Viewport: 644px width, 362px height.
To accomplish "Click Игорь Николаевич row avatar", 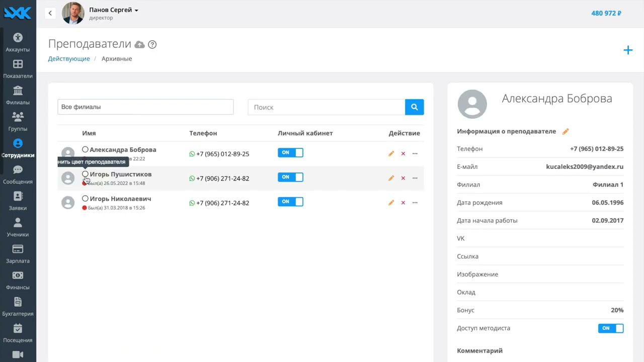I will [68, 203].
